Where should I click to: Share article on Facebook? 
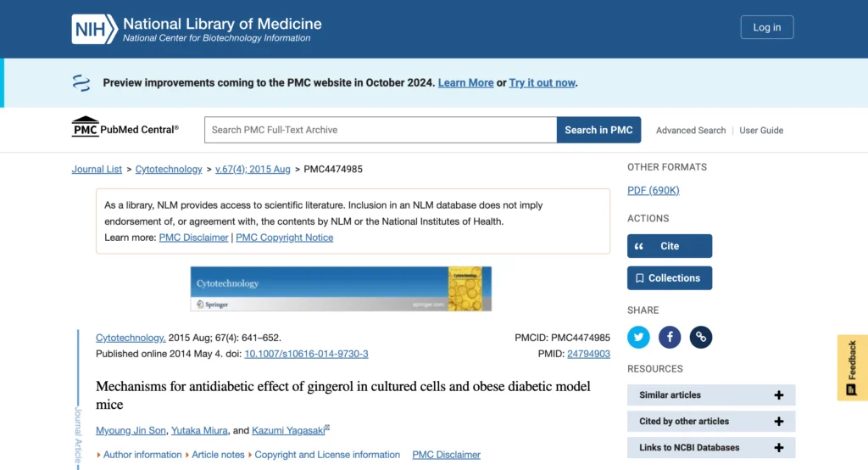[670, 337]
